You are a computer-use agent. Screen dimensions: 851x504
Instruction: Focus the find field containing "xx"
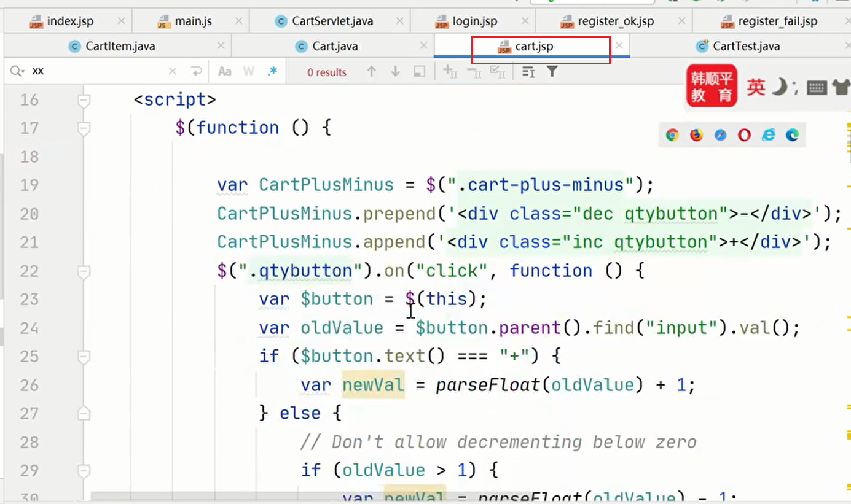click(98, 71)
